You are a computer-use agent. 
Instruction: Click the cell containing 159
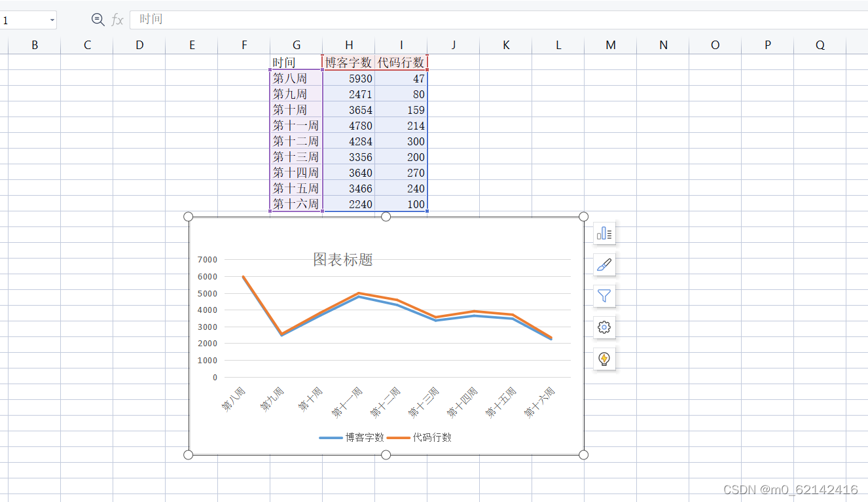(401, 109)
